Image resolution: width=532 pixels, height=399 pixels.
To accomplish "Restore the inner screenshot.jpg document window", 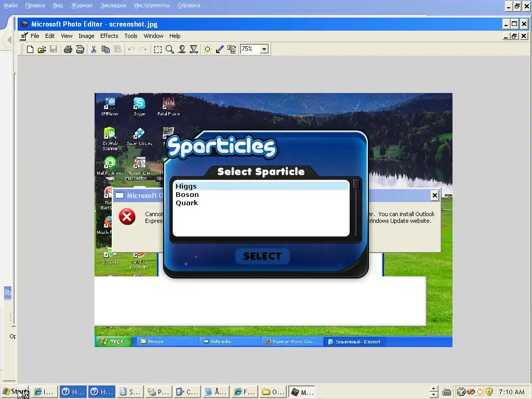I will click(x=515, y=36).
